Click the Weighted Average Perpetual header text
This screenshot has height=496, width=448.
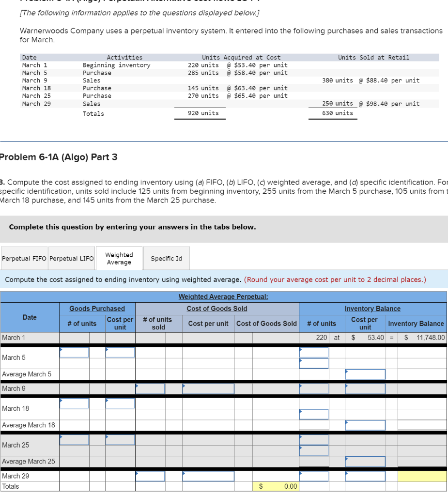coord(223,296)
